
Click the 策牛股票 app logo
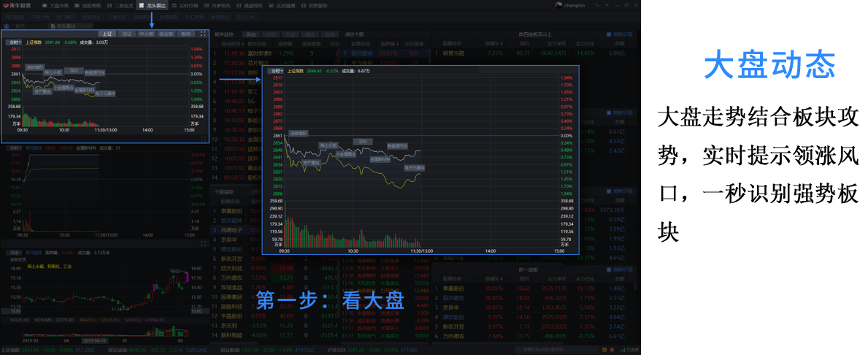pyautogui.click(x=15, y=5)
